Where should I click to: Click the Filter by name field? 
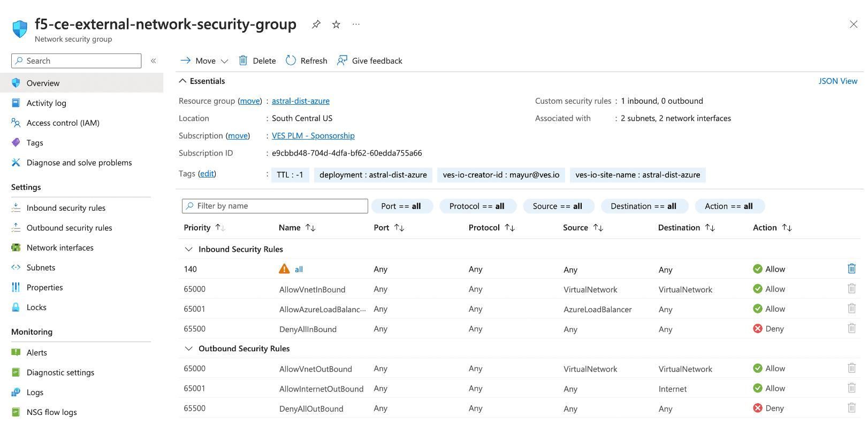coord(275,206)
